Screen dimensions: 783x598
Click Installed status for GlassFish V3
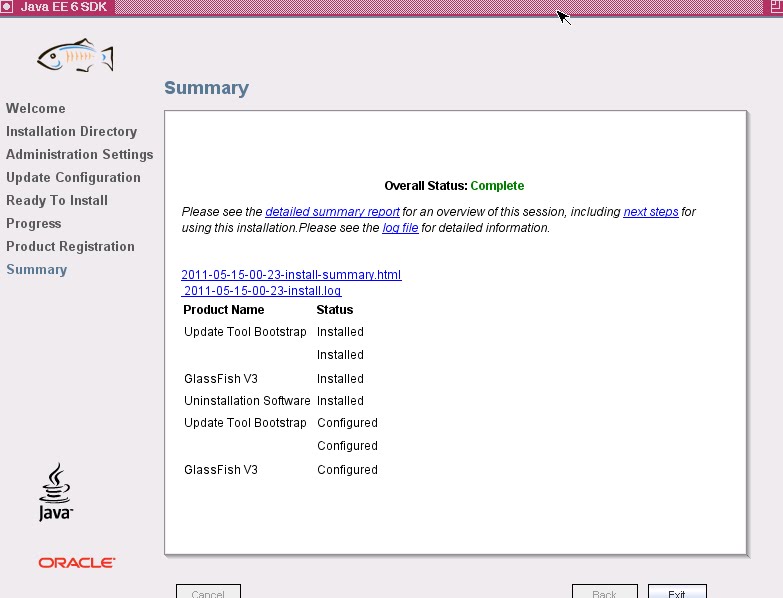click(x=340, y=378)
